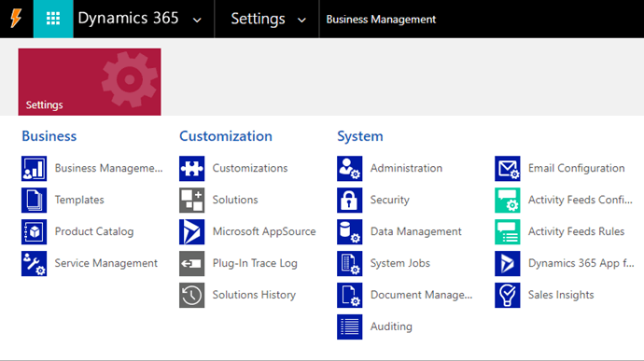Image resolution: width=644 pixels, height=361 pixels.
Task: Click the Customizations puzzle piece icon
Action: coord(192,169)
